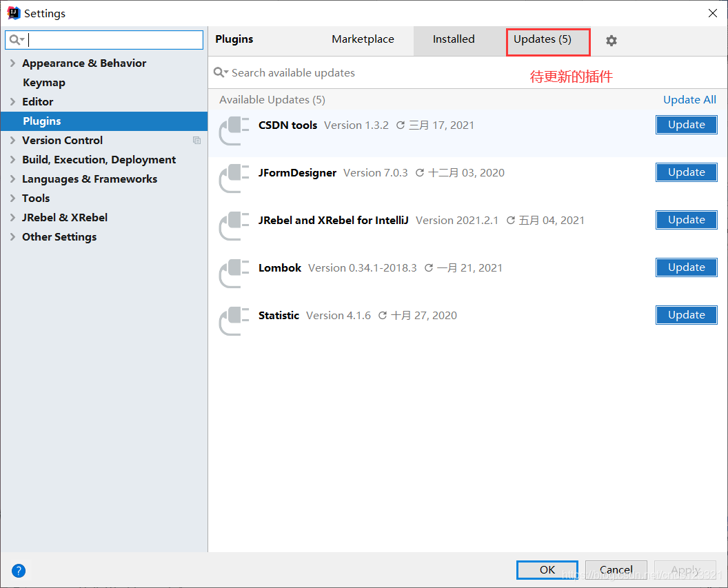728x588 pixels.
Task: Click Version 1.3.2 text
Action: pyautogui.click(x=356, y=125)
